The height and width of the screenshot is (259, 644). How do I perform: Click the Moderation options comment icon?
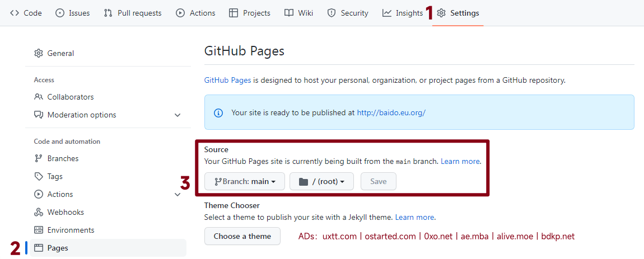point(38,115)
